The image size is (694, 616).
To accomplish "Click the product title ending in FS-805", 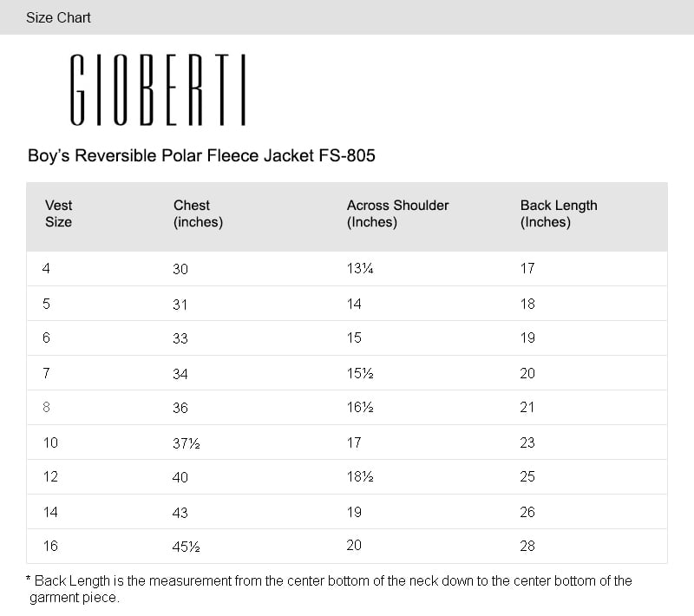I will click(x=201, y=156).
